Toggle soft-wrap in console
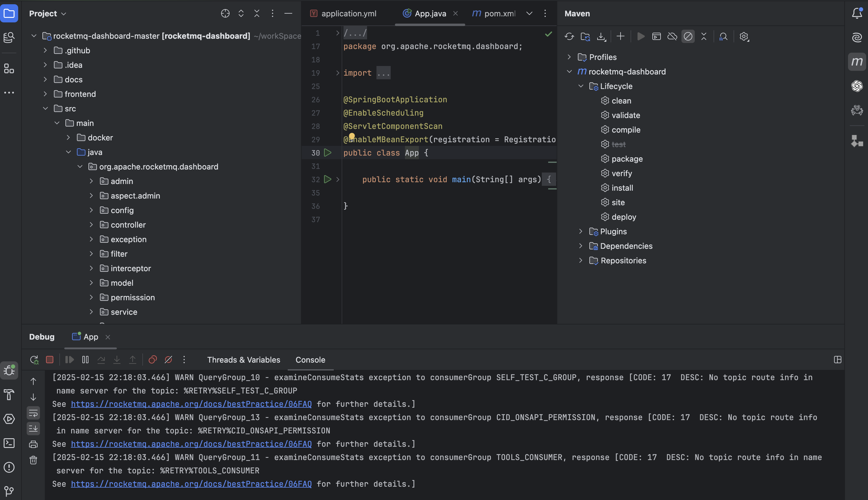Viewport: 868px width, 500px height. point(33,413)
